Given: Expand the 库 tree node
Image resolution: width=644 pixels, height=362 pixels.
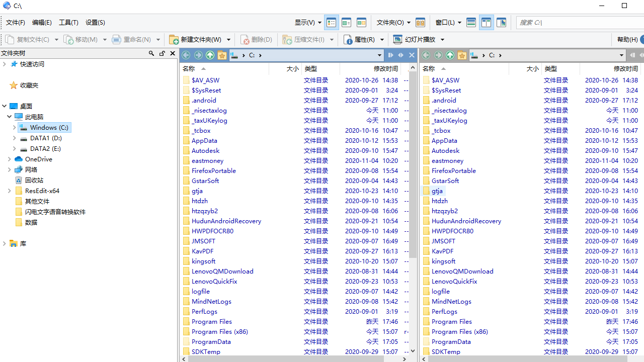Looking at the screenshot, I should (5, 244).
